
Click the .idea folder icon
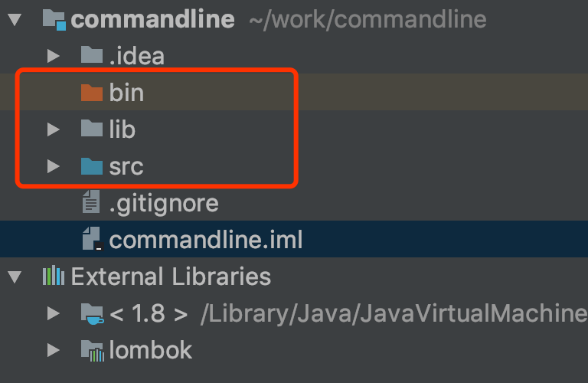(x=91, y=55)
